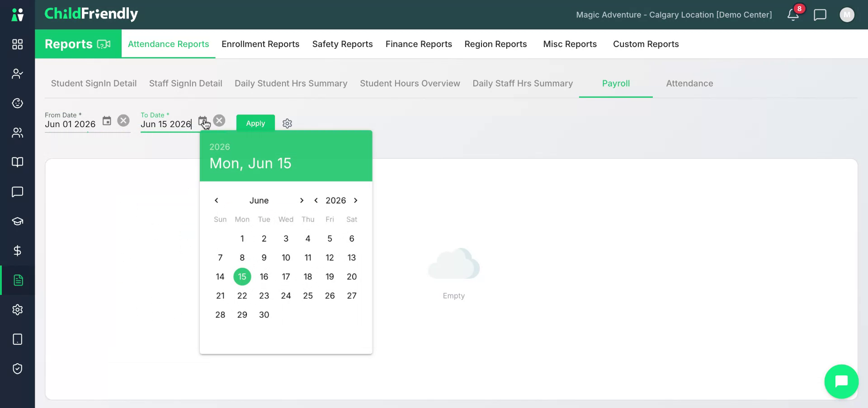The height and width of the screenshot is (408, 868).
Task: Click the Apply button
Action: (255, 123)
